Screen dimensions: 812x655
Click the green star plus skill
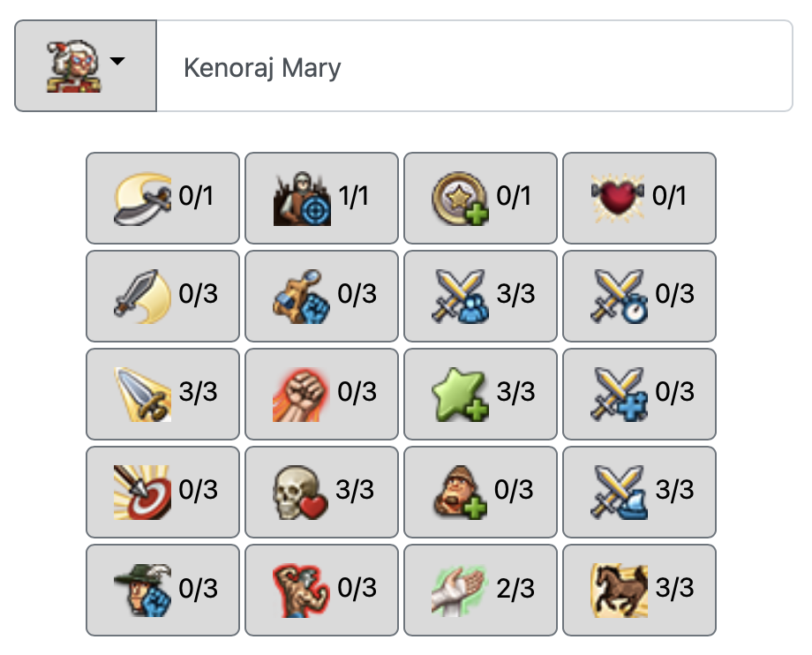pos(480,394)
